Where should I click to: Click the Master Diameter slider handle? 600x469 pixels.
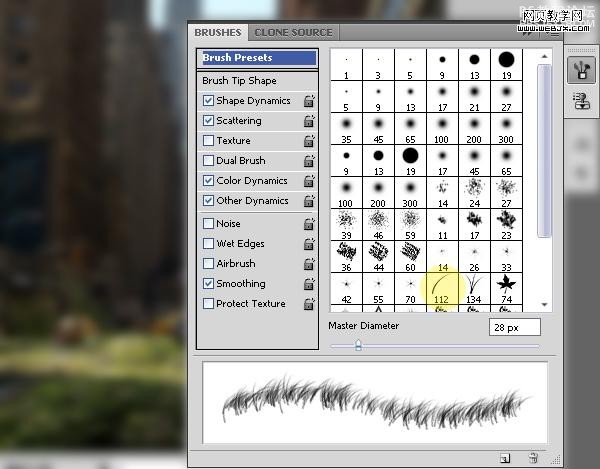click(x=358, y=345)
